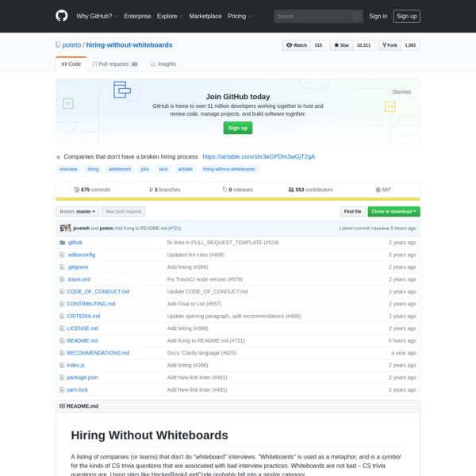View the 0 releases
Viewport: 476px width, 476px height.
point(238,190)
